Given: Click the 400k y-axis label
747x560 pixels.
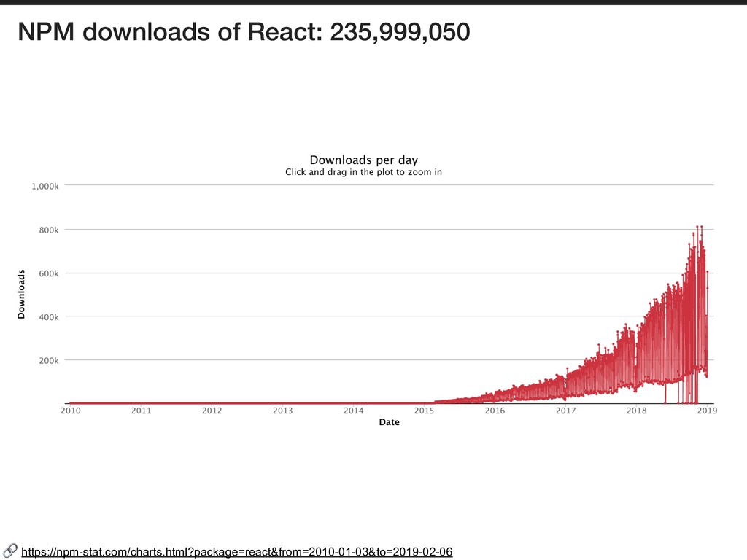Looking at the screenshot, I should pyautogui.click(x=49, y=317).
